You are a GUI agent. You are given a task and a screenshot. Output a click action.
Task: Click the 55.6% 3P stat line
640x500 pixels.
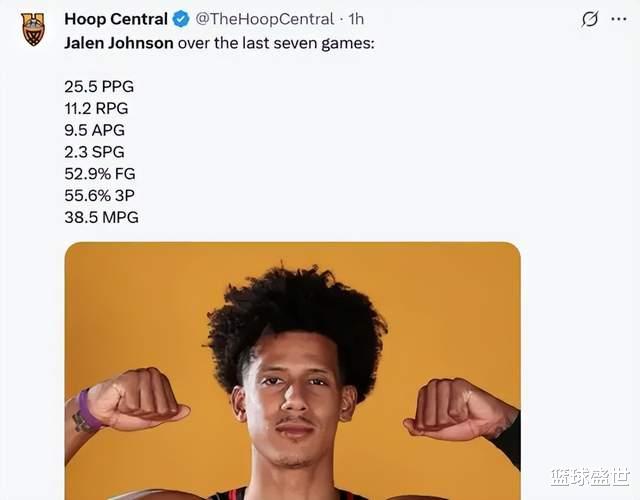99,196
